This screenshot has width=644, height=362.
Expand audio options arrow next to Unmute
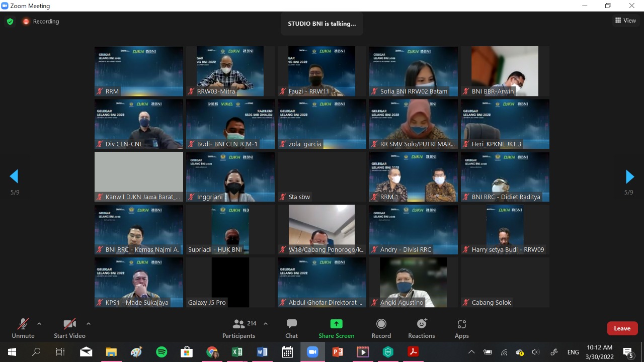click(x=39, y=324)
